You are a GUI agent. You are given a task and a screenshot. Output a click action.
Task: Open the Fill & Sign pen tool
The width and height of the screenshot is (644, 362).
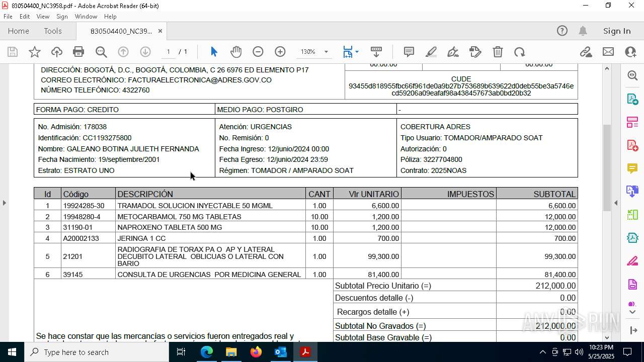pos(453,52)
